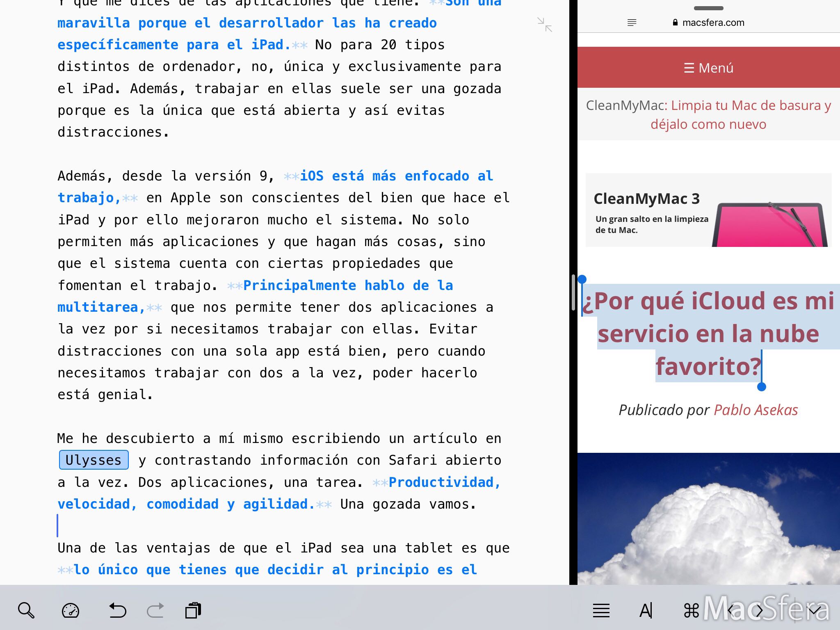Tap the bold text 'Principalmente hablo de la'
Screen dimensions: 840x630
tap(348, 285)
